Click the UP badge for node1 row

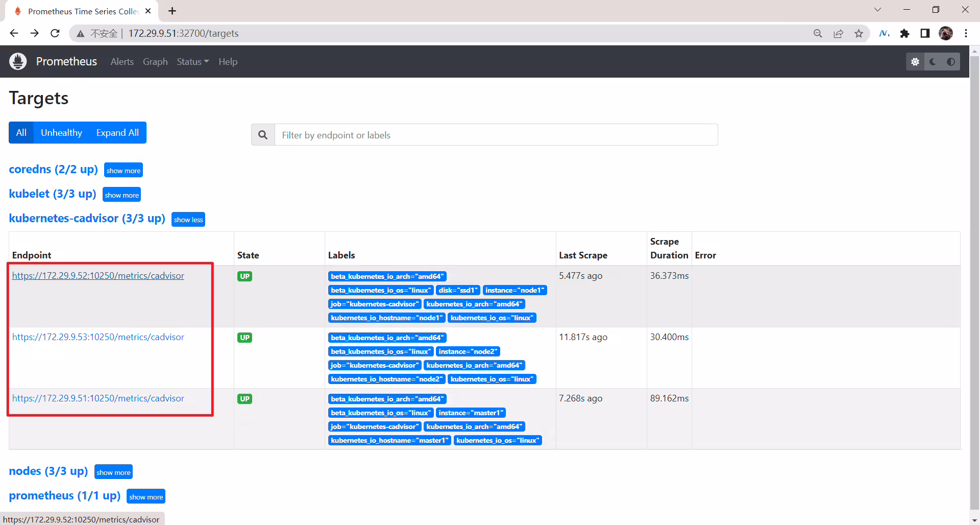click(244, 276)
